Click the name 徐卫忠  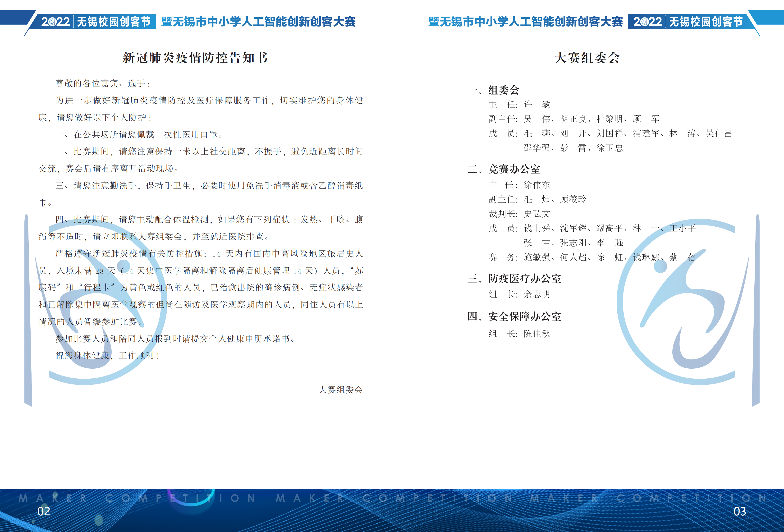610,148
